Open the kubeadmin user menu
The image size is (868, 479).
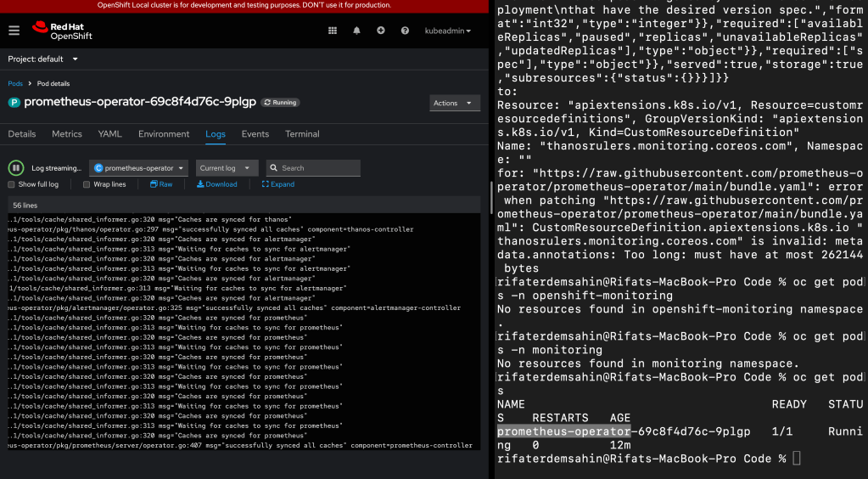point(448,31)
